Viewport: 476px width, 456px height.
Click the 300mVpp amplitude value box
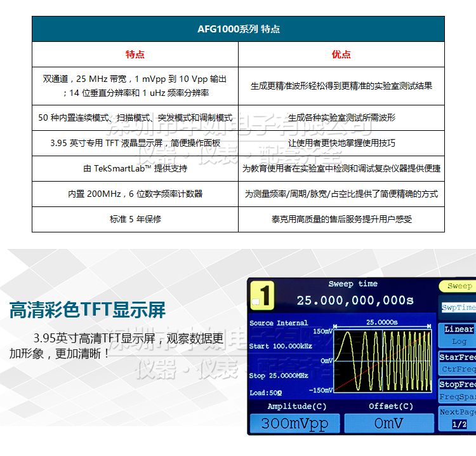click(x=294, y=423)
